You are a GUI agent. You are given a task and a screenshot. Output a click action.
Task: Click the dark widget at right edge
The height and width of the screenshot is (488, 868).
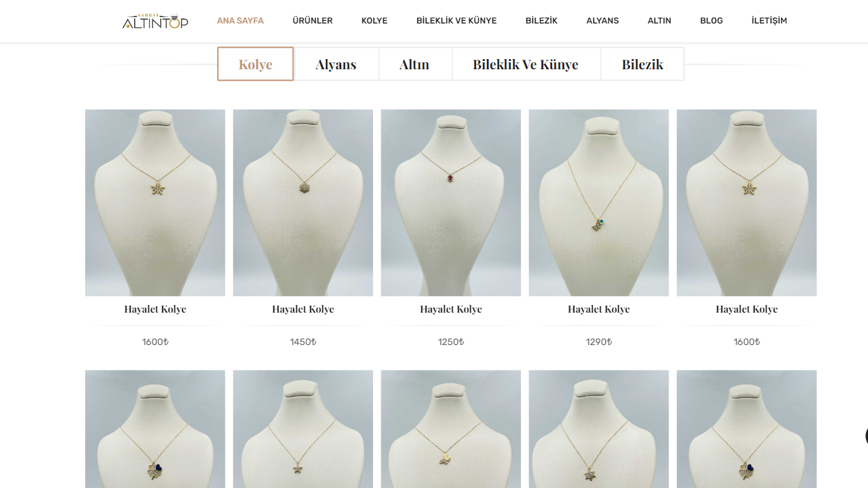866,436
